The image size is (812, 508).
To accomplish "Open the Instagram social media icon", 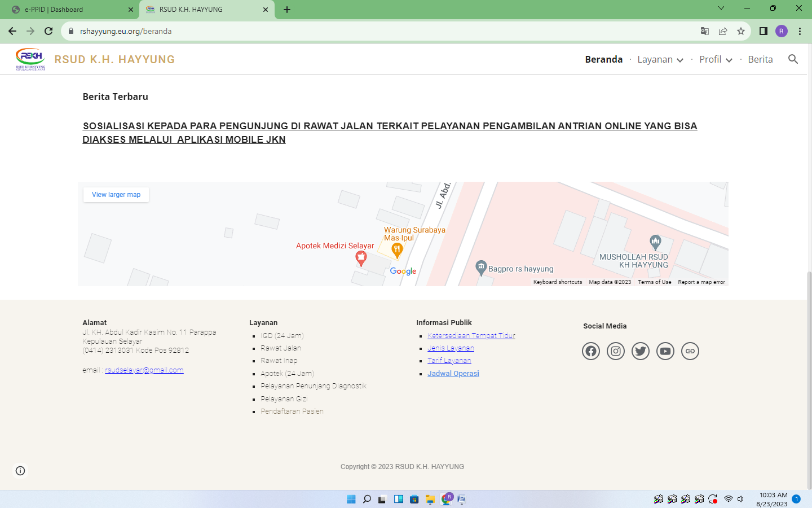I will (615, 351).
